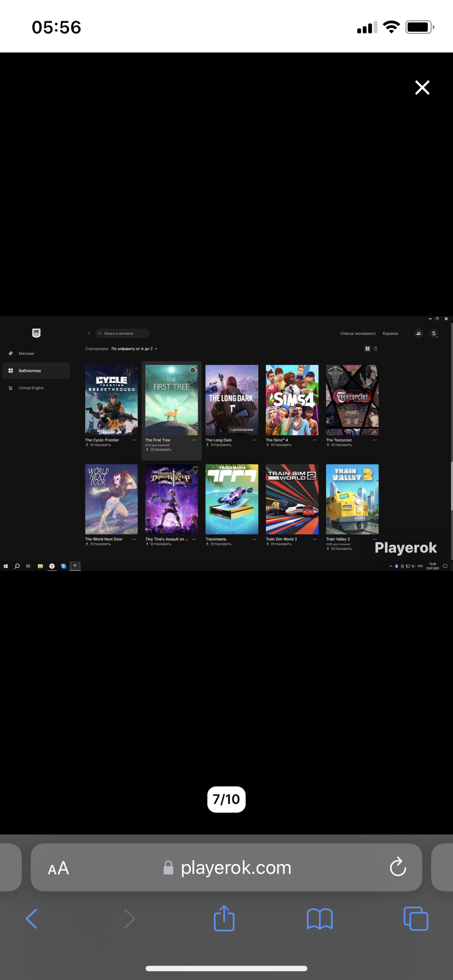Open the AA reader and text-size menu
Screen dimensions: 453x980
[59, 868]
